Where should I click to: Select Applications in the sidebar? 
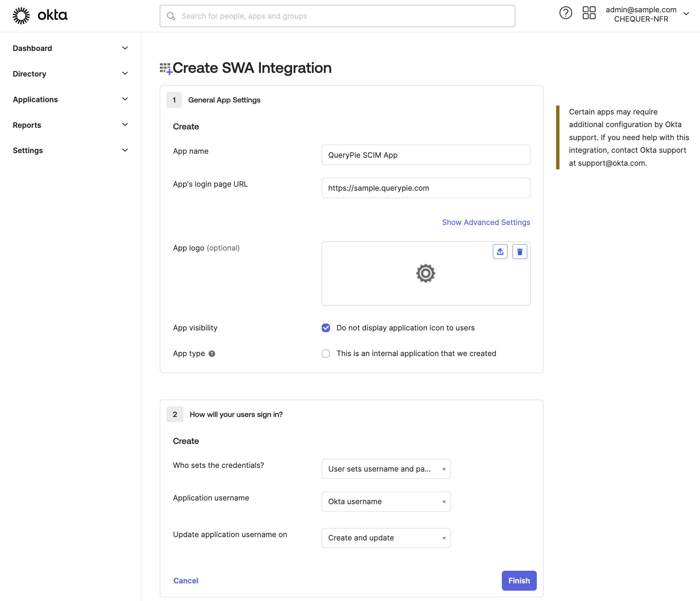pos(35,100)
